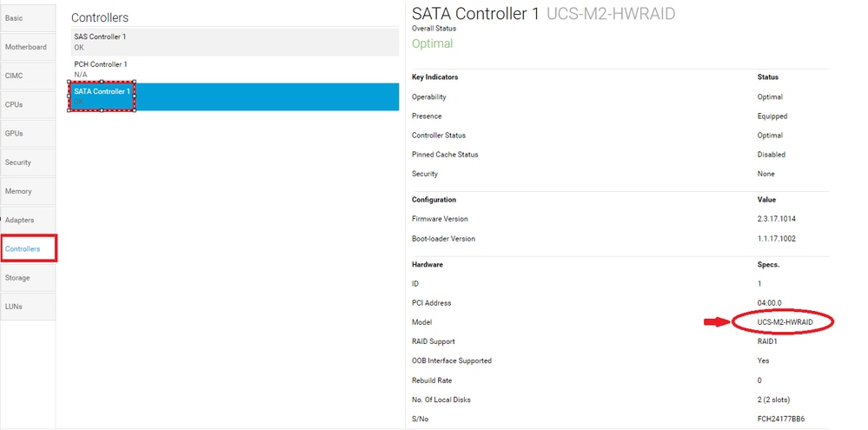Open the GPUs tab
The image size is (868, 430).
(x=26, y=133)
